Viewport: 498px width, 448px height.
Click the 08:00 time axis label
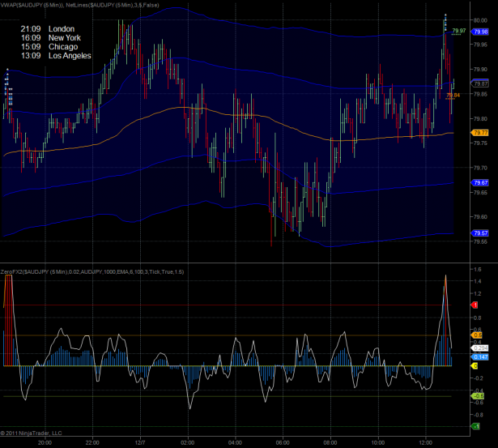[330, 443]
